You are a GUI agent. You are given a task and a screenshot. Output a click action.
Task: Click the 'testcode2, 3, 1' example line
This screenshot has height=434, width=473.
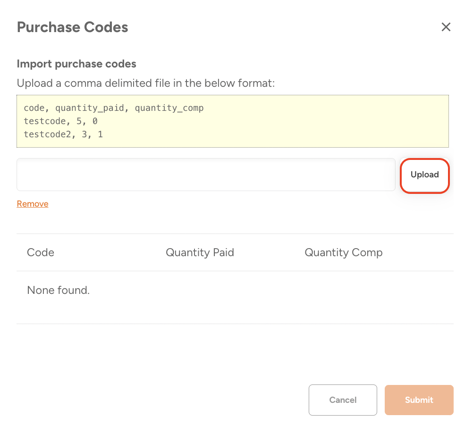click(63, 134)
